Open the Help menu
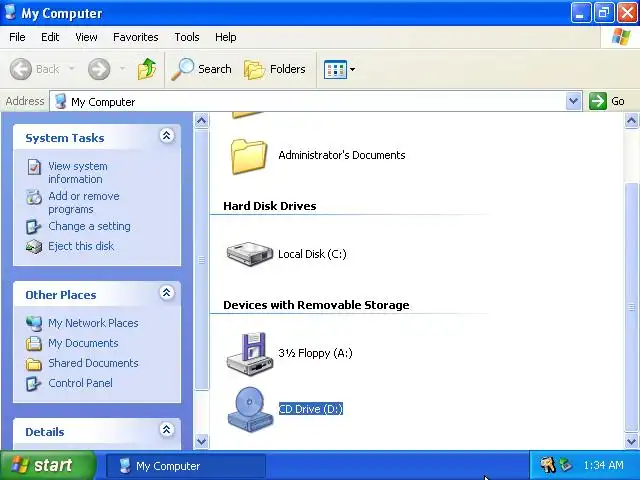 (x=226, y=37)
